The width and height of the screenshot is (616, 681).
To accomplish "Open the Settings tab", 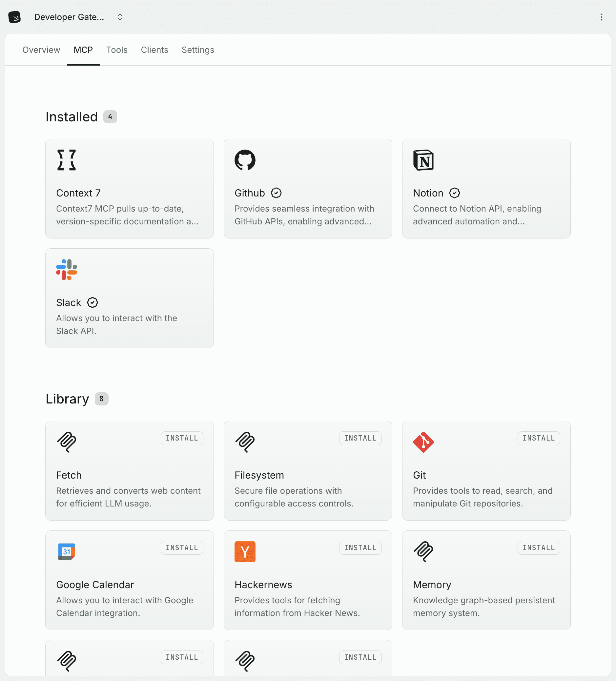I will [x=197, y=50].
